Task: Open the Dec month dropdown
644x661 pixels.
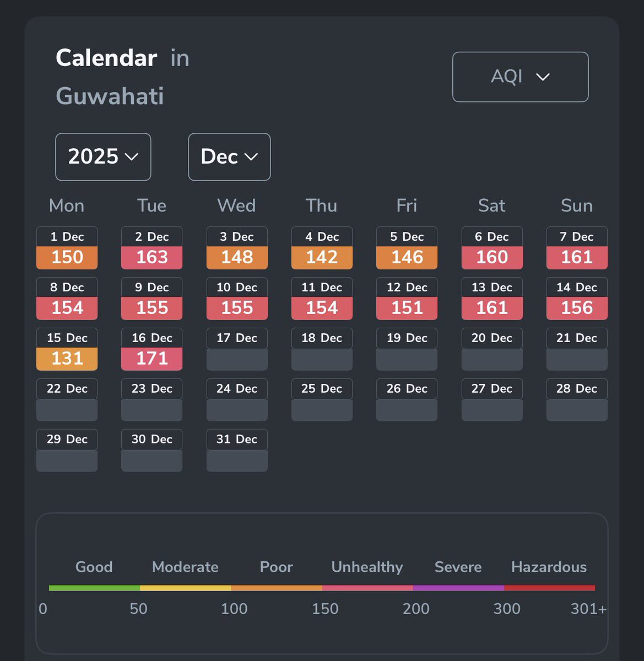Action: (x=229, y=157)
